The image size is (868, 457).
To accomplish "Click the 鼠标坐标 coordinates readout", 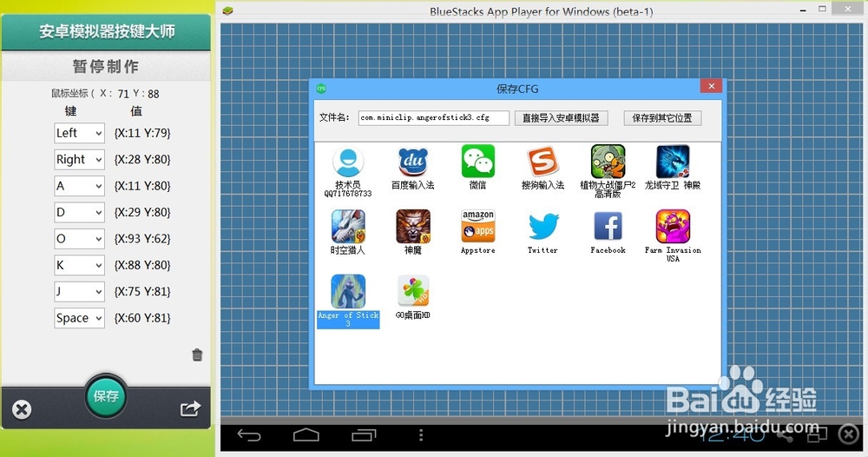I will tap(105, 94).
